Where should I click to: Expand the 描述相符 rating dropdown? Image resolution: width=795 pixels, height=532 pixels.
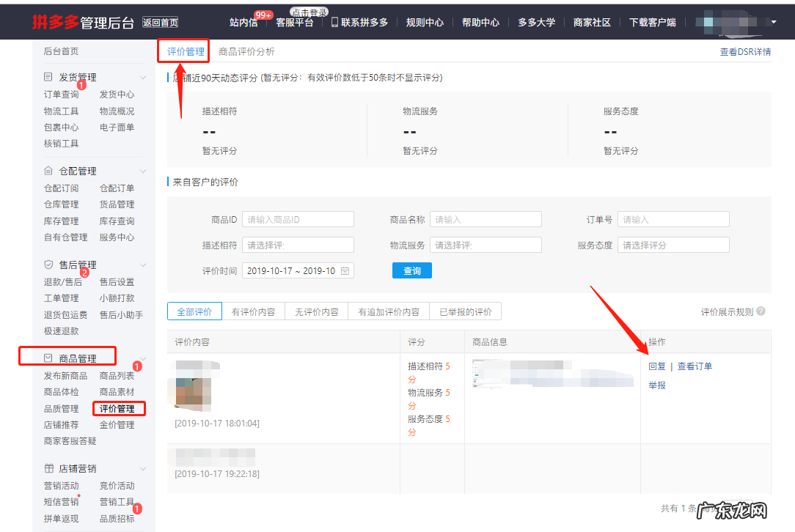(298, 244)
